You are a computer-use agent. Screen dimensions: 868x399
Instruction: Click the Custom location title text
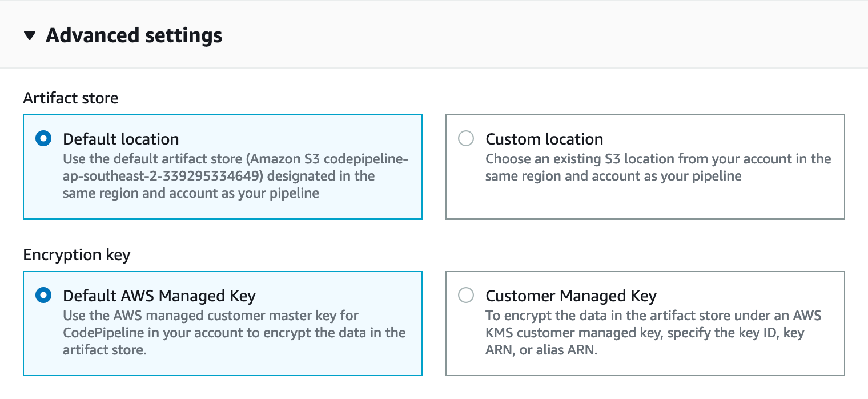(544, 139)
